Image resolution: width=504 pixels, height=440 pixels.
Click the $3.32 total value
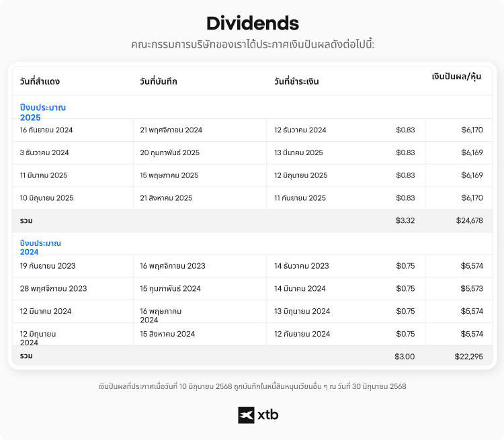[405, 221]
